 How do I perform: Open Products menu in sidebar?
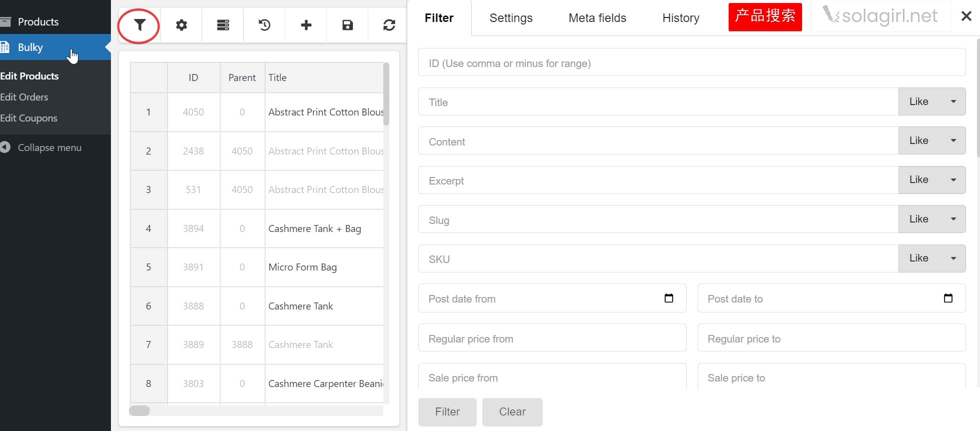38,21
